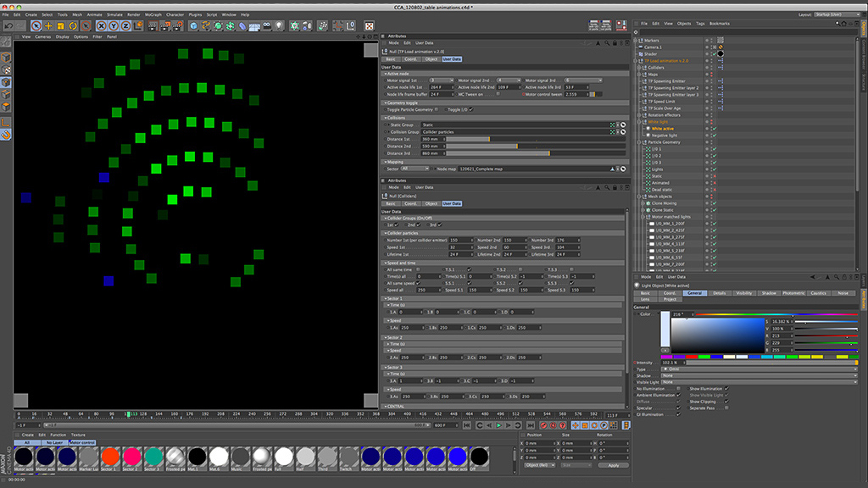Open the Texture menu in material manager
Viewport: 868px width, 488px height.
[x=78, y=435]
